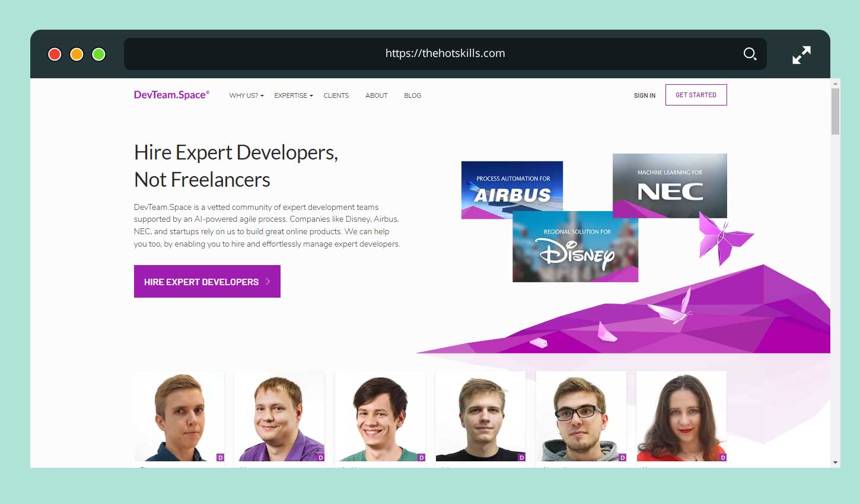Screen dimensions: 860x504
Task: Click the fullscreen expand arrows icon
Action: pos(801,55)
